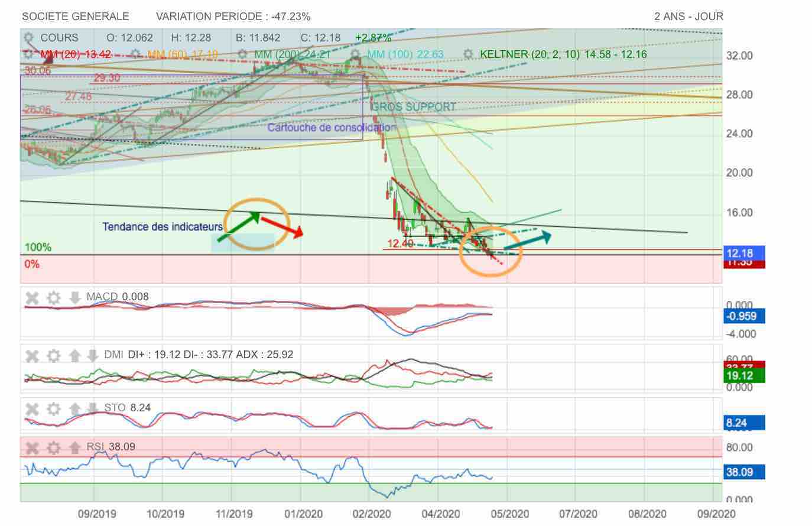Image resolution: width=812 pixels, height=526 pixels.
Task: Move the MACD panel down
Action: click(74, 297)
